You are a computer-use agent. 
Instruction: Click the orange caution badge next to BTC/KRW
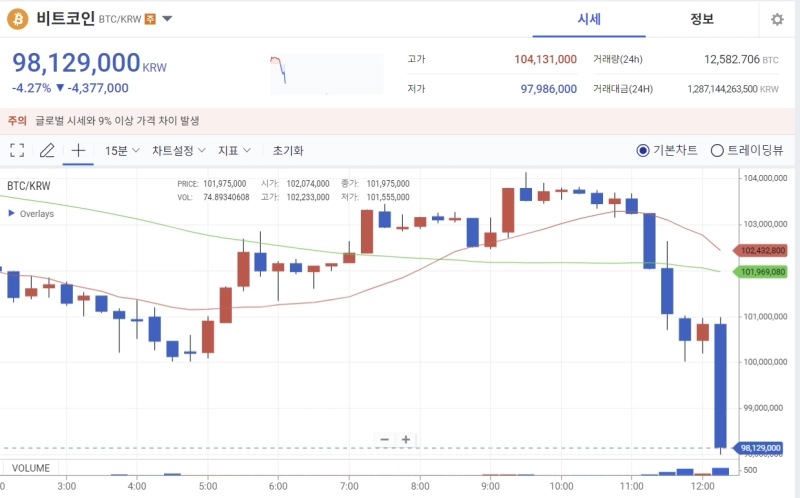[149, 19]
